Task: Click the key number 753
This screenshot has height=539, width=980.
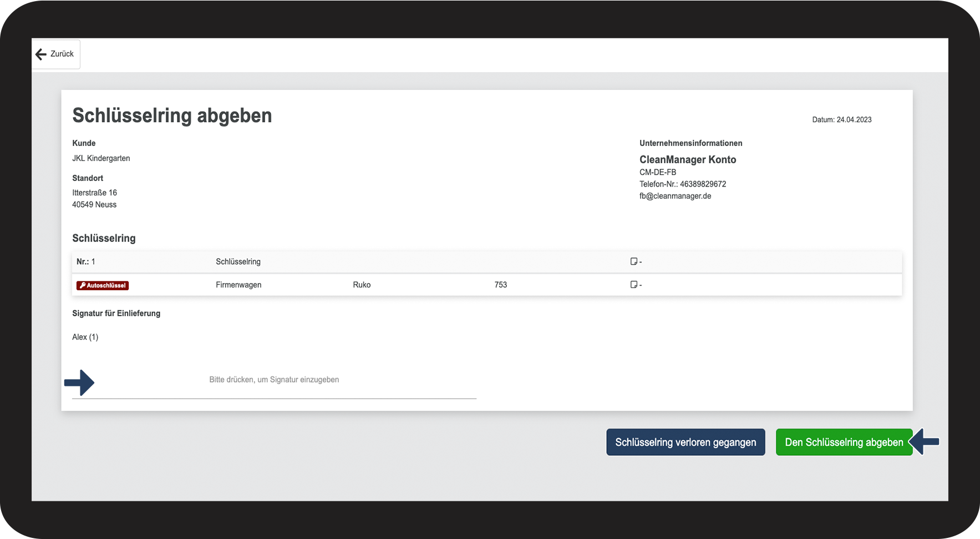Action: click(x=500, y=285)
